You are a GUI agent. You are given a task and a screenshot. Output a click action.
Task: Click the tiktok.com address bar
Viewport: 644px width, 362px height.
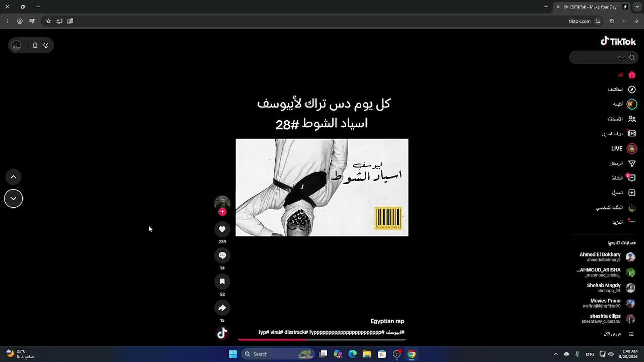point(322,21)
